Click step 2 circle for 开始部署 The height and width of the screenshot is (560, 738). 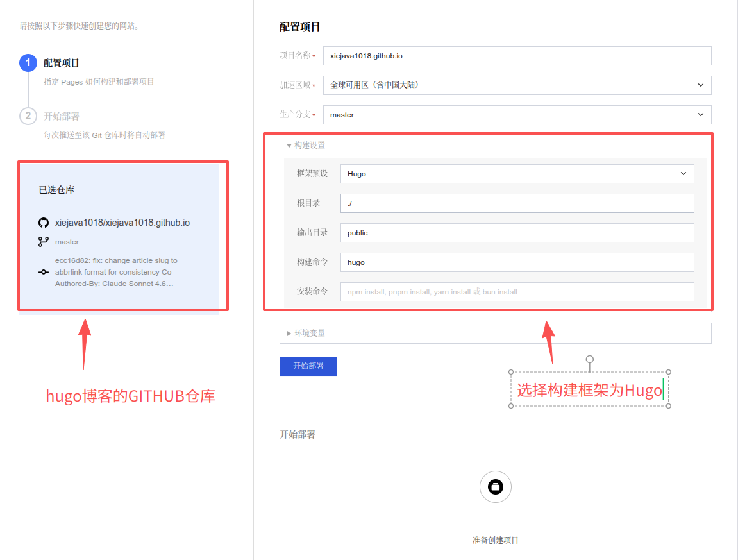coord(28,116)
